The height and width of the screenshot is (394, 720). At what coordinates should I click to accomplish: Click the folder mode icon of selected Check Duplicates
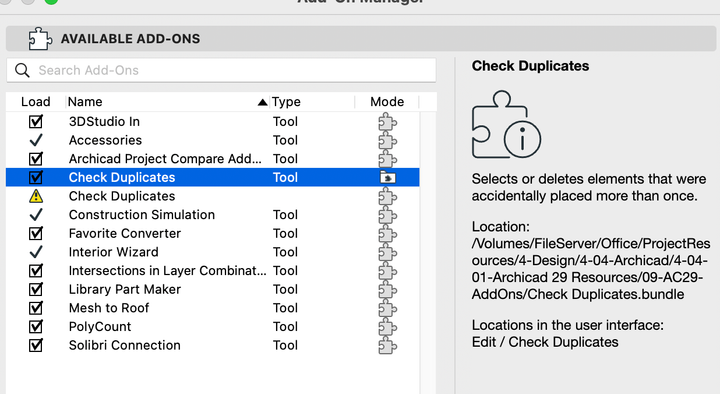click(x=388, y=177)
